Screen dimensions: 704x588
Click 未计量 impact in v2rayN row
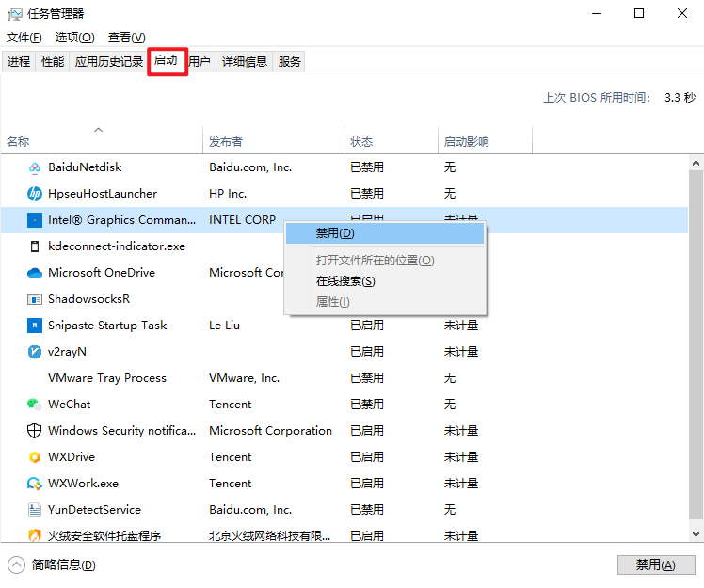[461, 352]
